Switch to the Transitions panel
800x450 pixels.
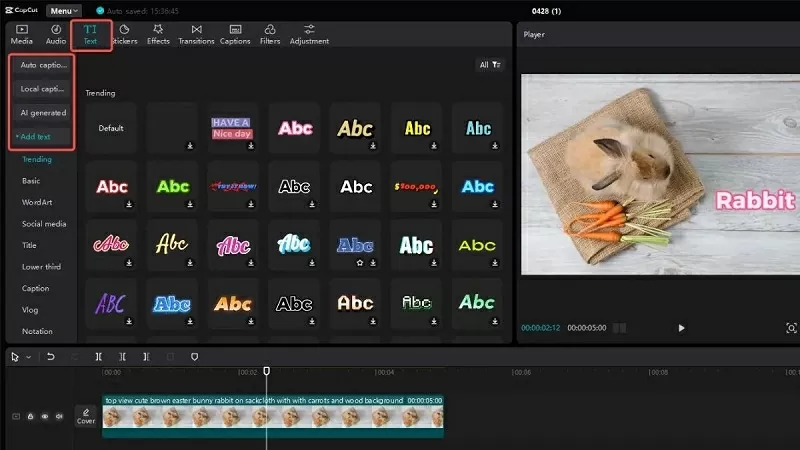pos(196,35)
